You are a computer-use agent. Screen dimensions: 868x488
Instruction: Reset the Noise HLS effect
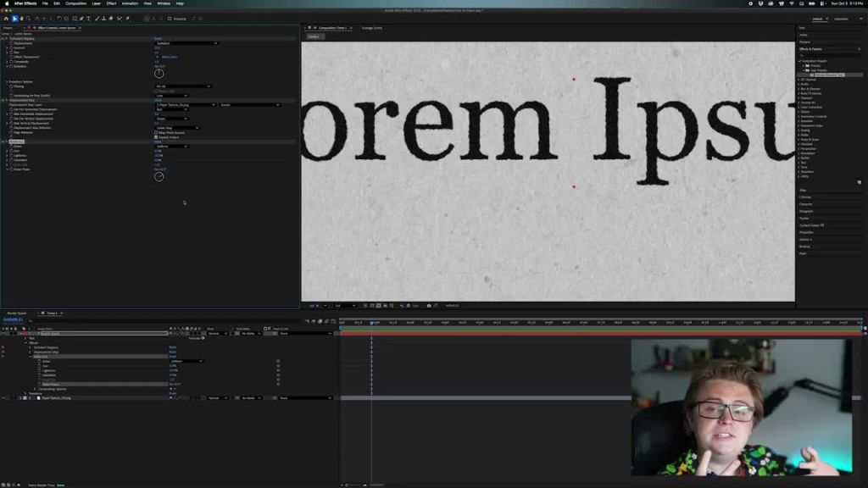point(158,141)
